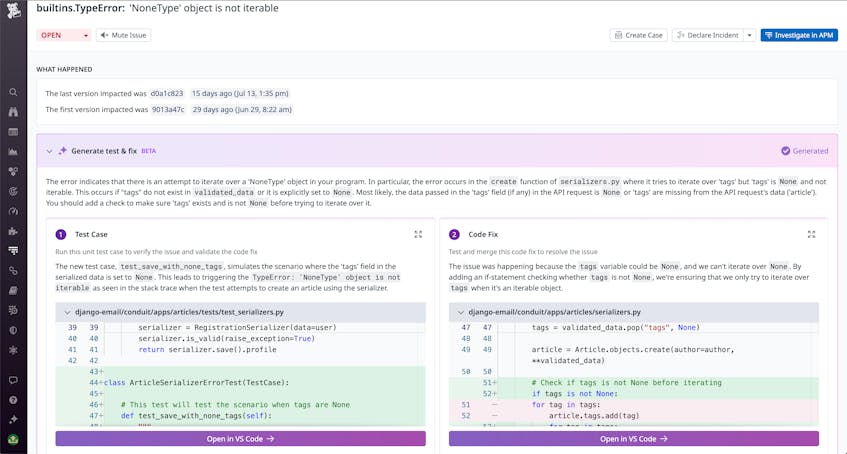Click the test_save_with_none_tags code term

point(171,266)
